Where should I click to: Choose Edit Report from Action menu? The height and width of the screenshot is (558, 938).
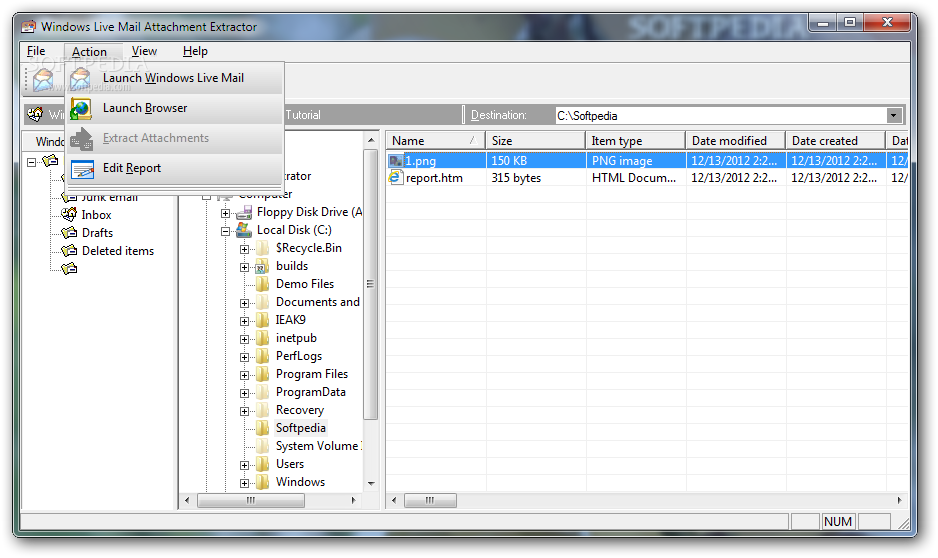[173, 169]
